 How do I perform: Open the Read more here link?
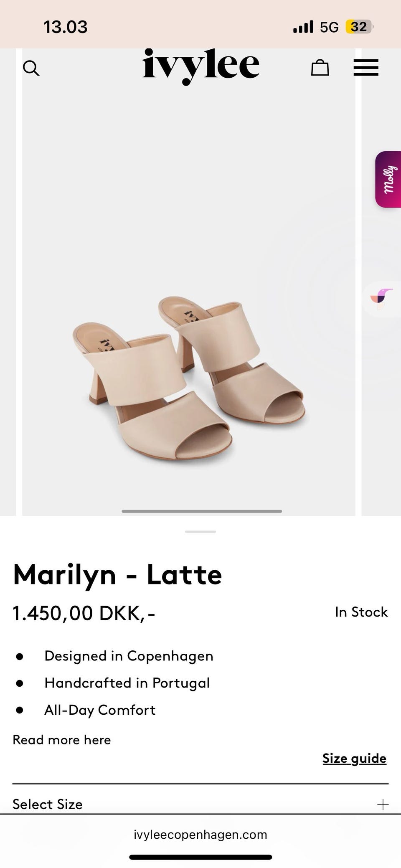click(x=62, y=740)
